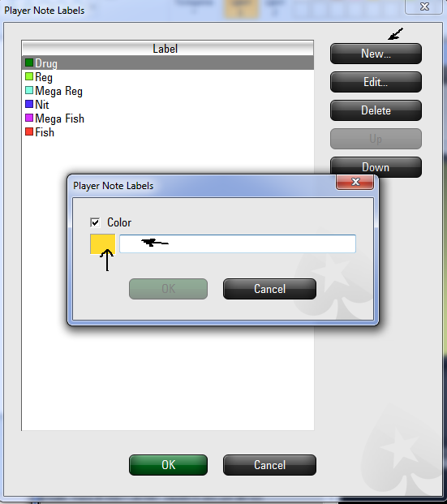Select the Fish label row

pyautogui.click(x=168, y=132)
